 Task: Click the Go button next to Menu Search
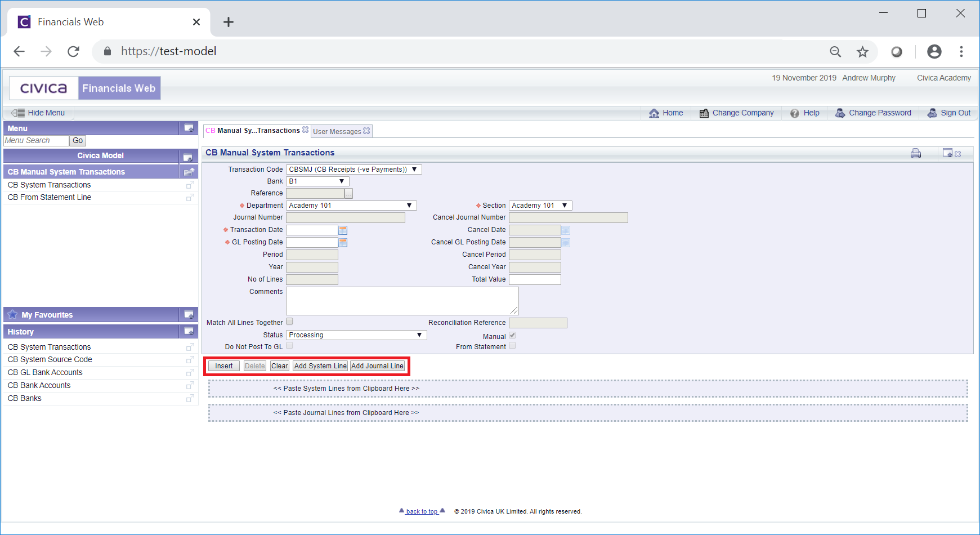tap(78, 141)
